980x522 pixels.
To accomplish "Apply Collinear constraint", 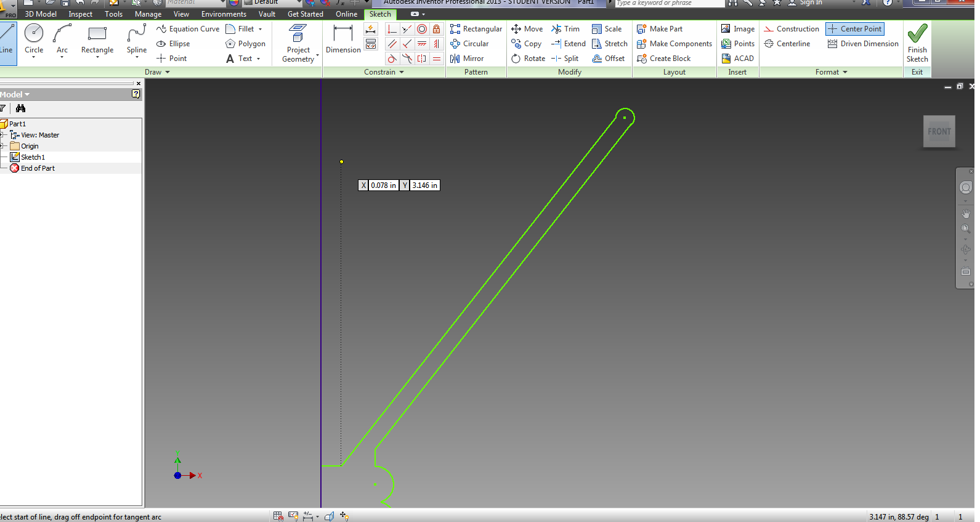I will tap(407, 29).
